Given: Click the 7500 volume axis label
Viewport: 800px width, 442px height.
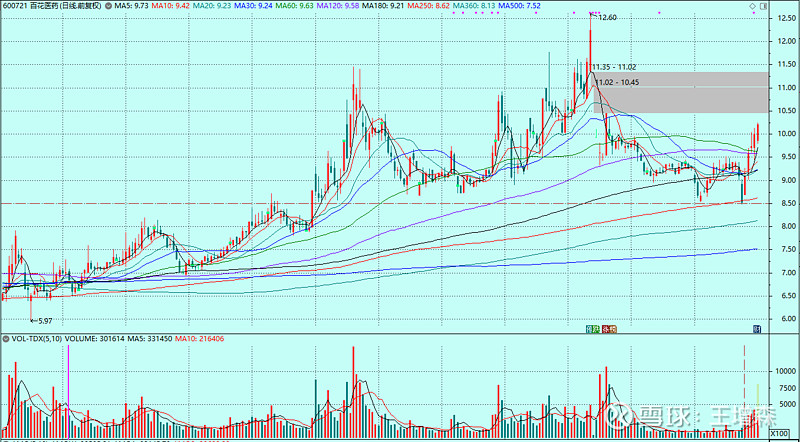Looking at the screenshot, I should pos(787,388).
